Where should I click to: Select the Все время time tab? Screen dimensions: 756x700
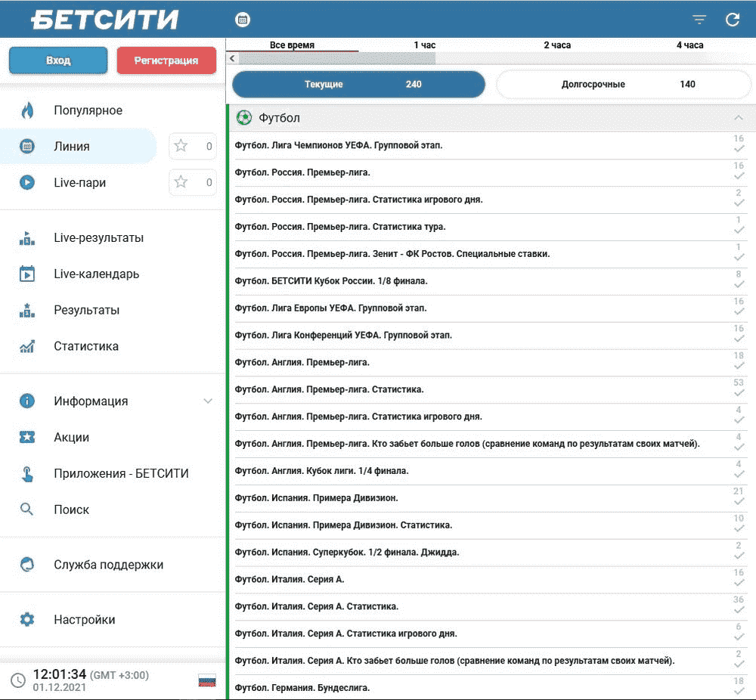[292, 45]
